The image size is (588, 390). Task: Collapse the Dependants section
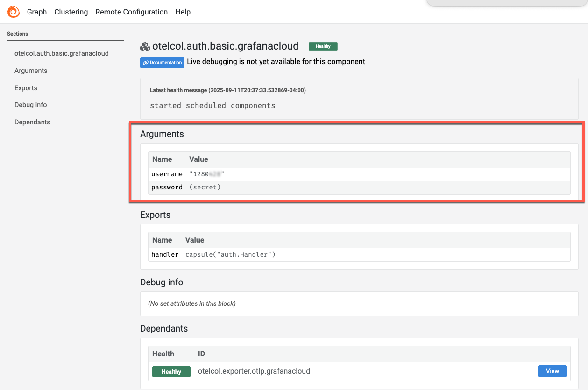pos(164,328)
